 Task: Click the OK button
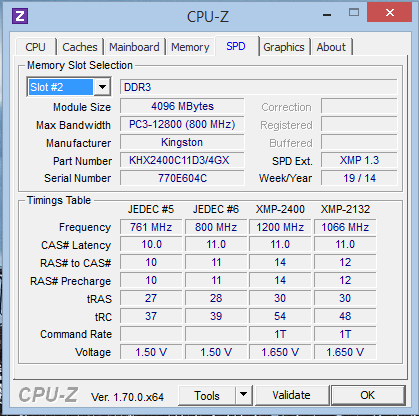[x=368, y=395]
